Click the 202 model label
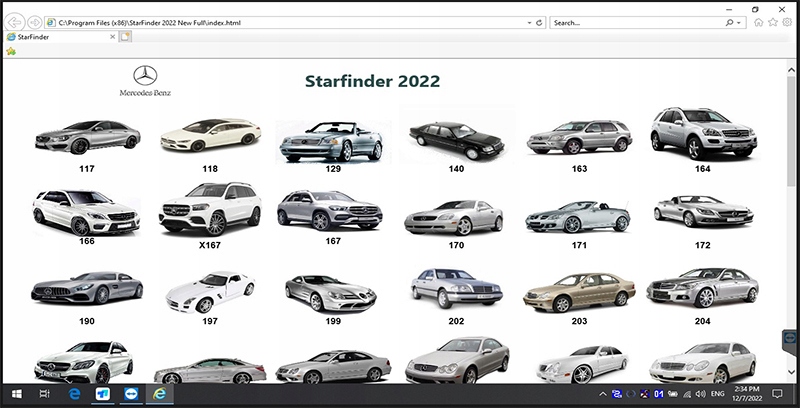The image size is (800, 408). point(456,321)
